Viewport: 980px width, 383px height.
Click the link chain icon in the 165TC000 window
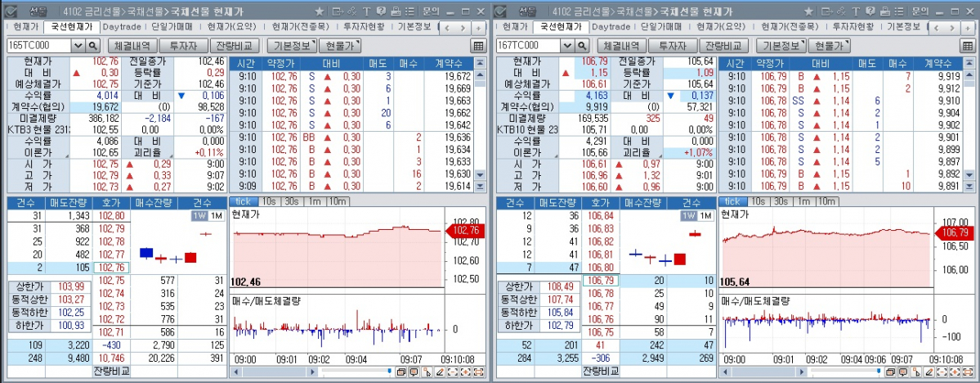click(x=352, y=11)
